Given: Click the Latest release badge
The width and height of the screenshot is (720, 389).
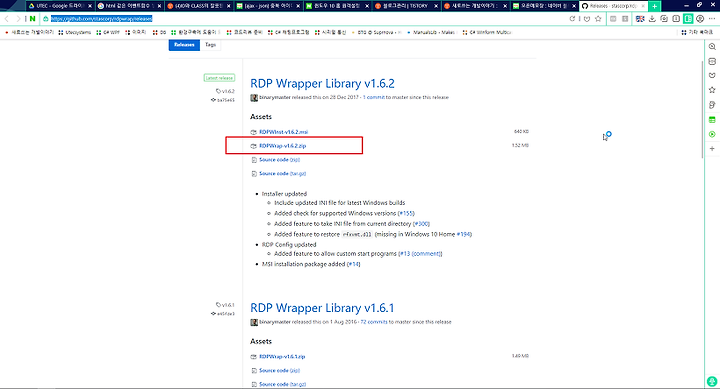Looking at the screenshot, I should 219,78.
